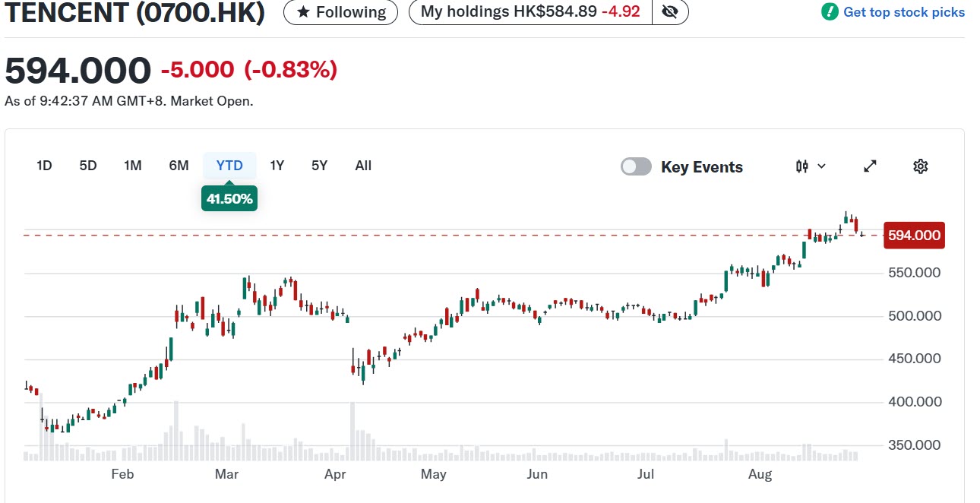Hide holdings with crossed-eye icon
This screenshot has width=980, height=503.
point(670,12)
